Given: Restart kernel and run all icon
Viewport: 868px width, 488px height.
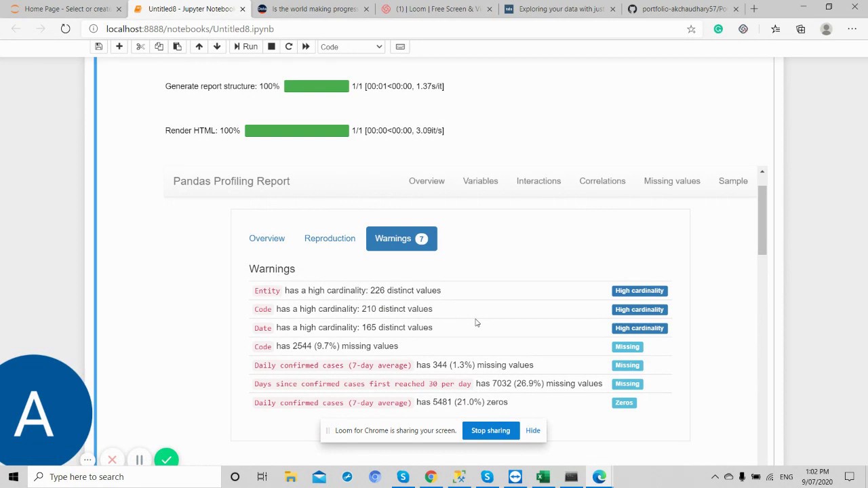Looking at the screenshot, I should [306, 47].
